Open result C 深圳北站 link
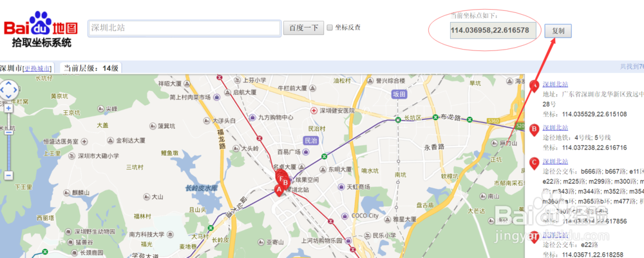The image size is (644, 258). 555,161
